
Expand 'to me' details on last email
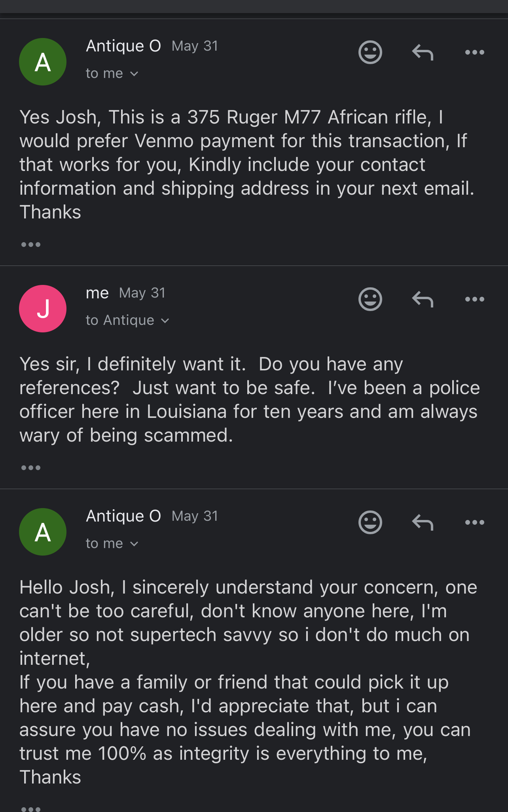(112, 544)
